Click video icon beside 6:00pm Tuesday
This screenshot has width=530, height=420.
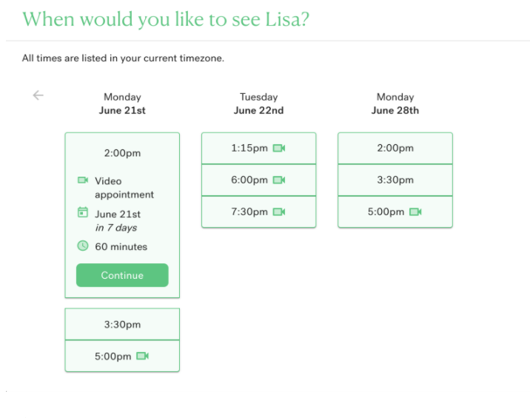(x=279, y=180)
